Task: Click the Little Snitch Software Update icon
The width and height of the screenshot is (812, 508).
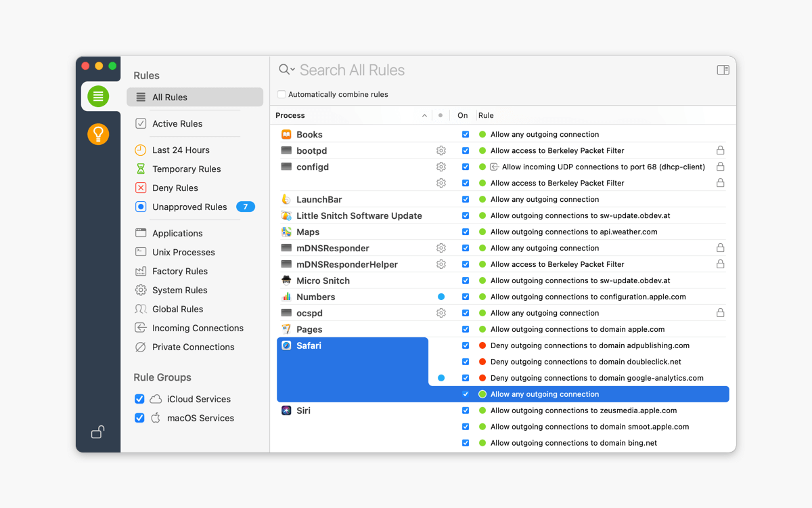Action: click(x=286, y=215)
